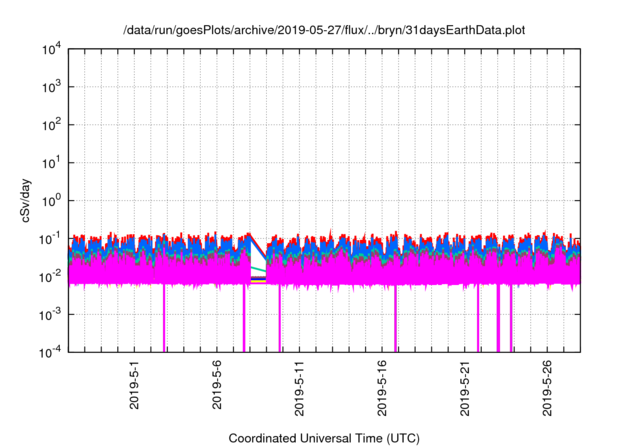This screenshot has height=448, width=640.
Task: Click the 10^-3 y-axis tick label
Action: pos(50,315)
